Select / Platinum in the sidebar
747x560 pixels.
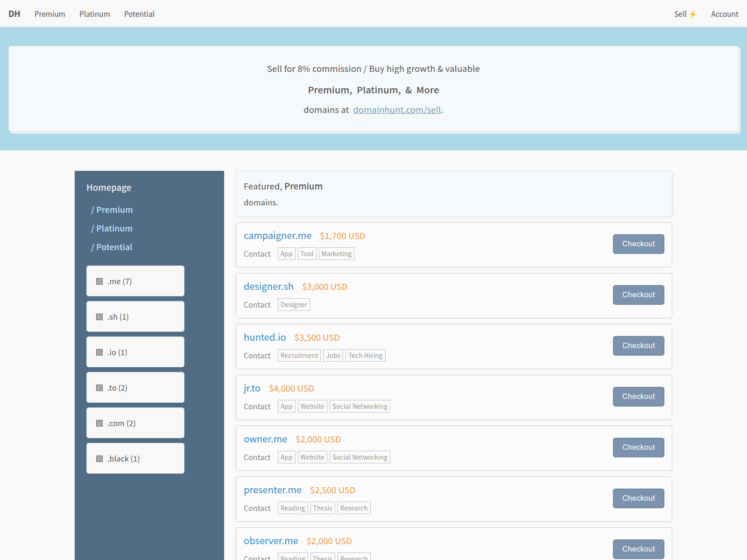(x=112, y=229)
